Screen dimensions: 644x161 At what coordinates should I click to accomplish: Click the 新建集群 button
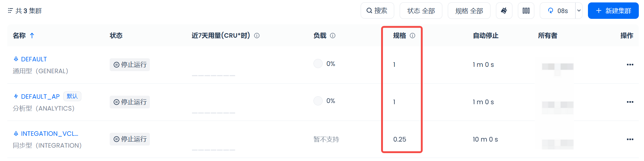pyautogui.click(x=613, y=11)
